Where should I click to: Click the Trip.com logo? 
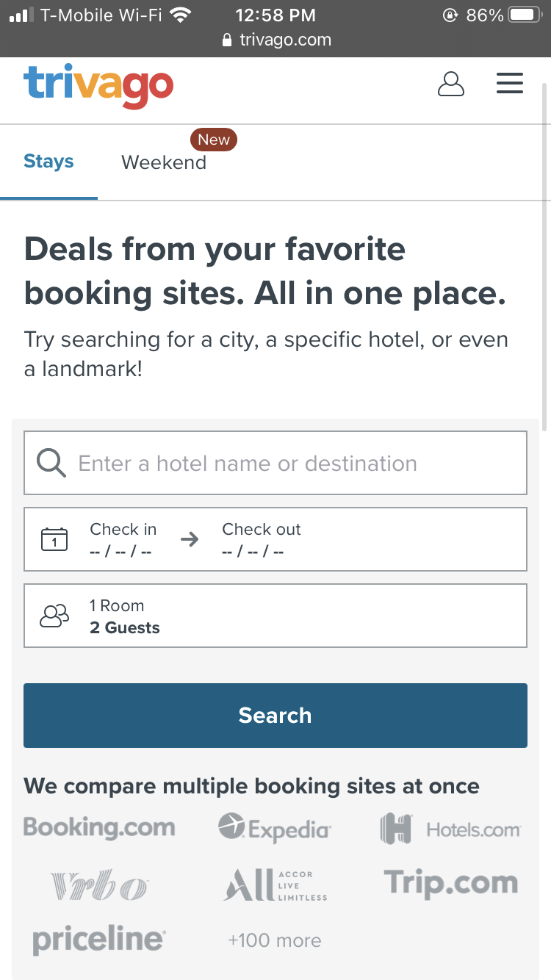(x=450, y=883)
